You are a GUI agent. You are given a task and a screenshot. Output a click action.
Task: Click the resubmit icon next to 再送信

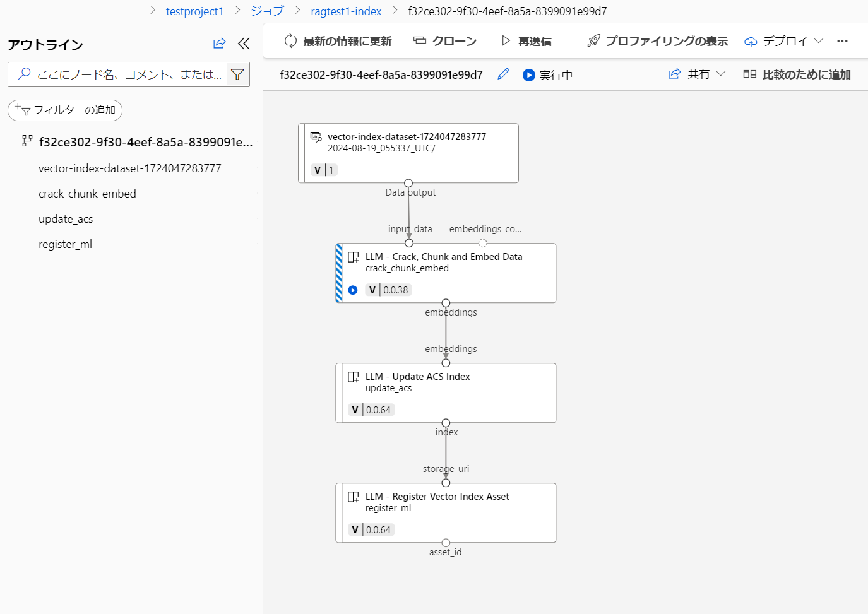click(x=505, y=40)
